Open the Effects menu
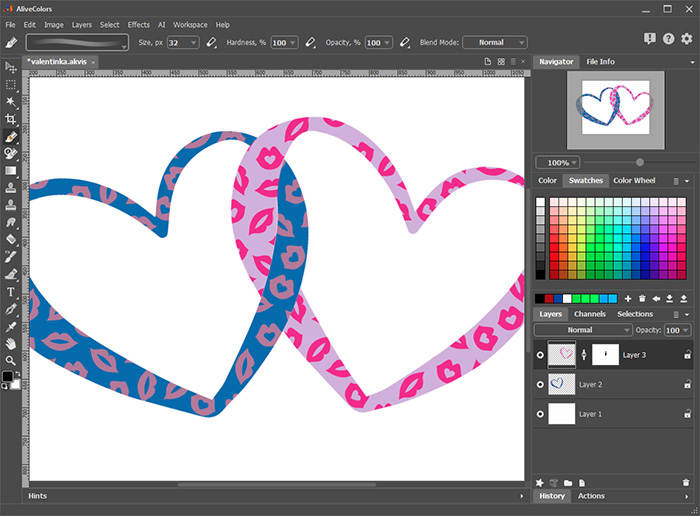The width and height of the screenshot is (700, 516). coord(138,24)
